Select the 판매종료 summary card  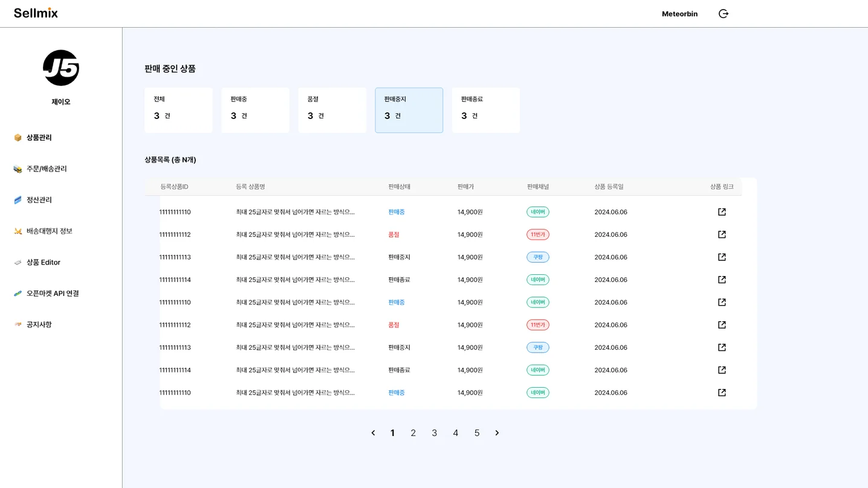click(x=486, y=110)
